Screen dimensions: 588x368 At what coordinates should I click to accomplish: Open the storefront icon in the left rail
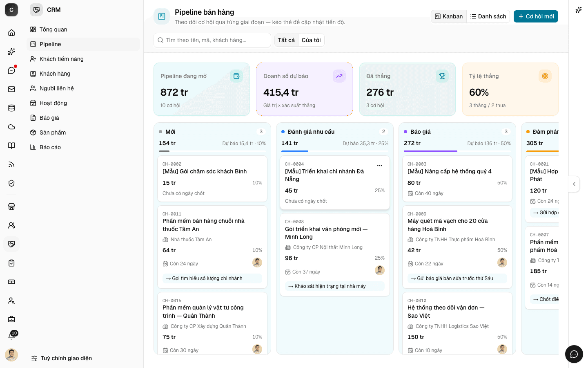11,206
